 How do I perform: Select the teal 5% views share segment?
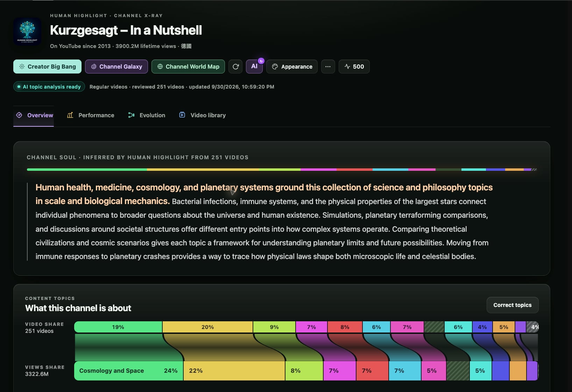pos(480,371)
